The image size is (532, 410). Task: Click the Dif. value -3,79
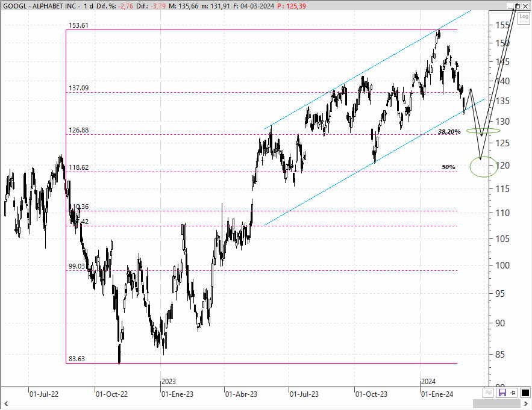158,6
